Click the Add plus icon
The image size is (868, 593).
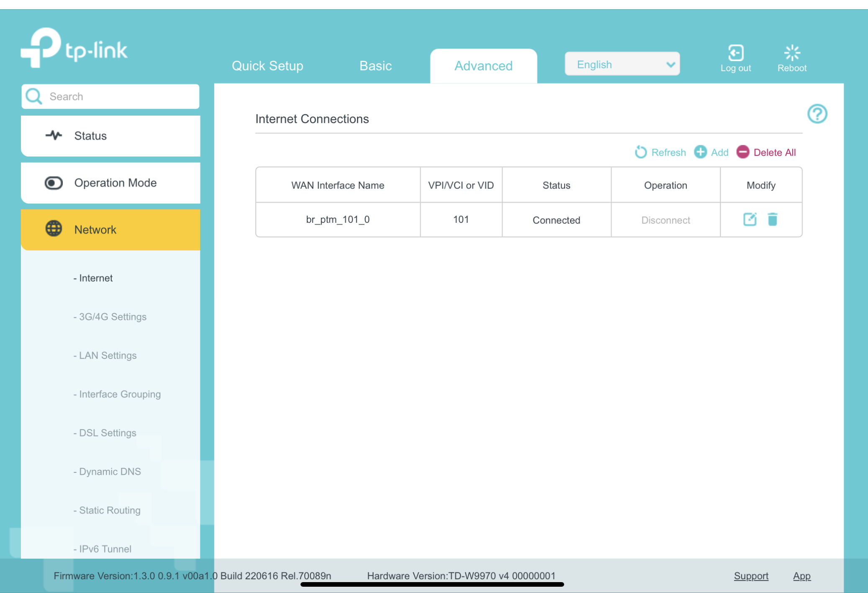coord(701,152)
